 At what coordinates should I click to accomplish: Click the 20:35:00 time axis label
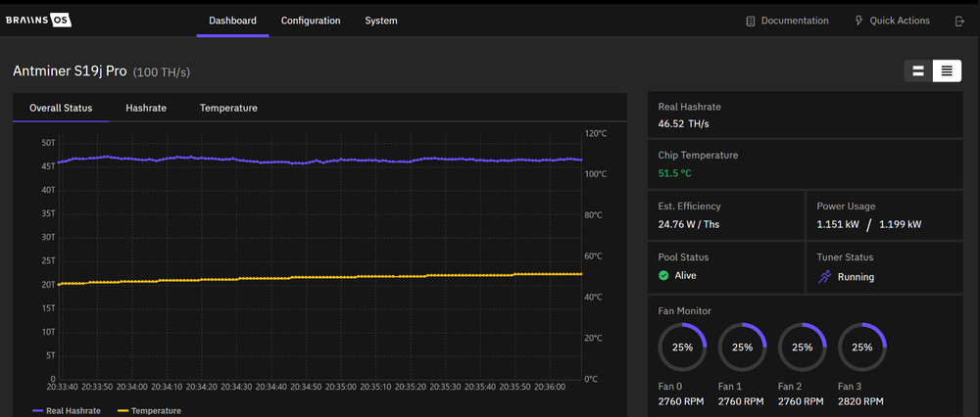click(342, 387)
